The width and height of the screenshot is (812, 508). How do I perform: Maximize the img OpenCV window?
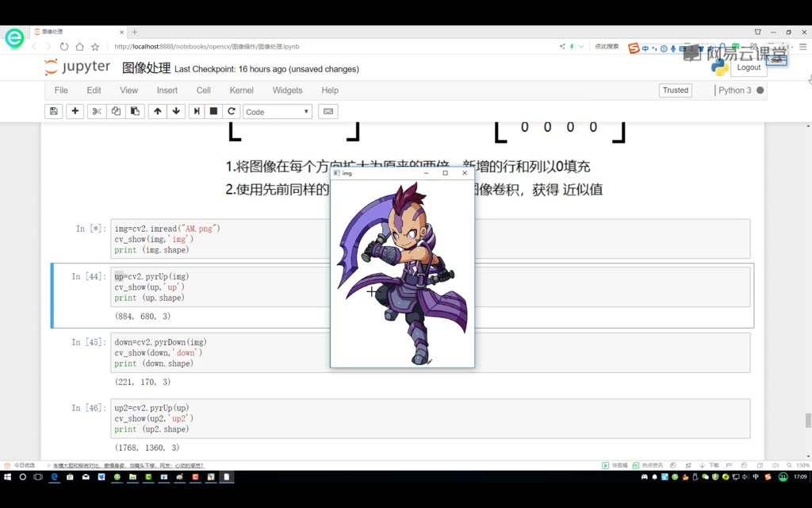[x=446, y=173]
